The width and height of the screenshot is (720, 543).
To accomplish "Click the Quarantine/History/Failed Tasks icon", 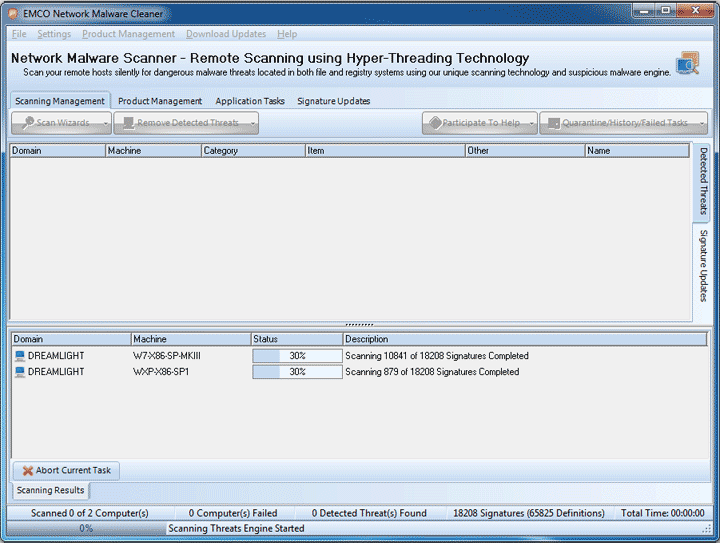I will tap(554, 123).
